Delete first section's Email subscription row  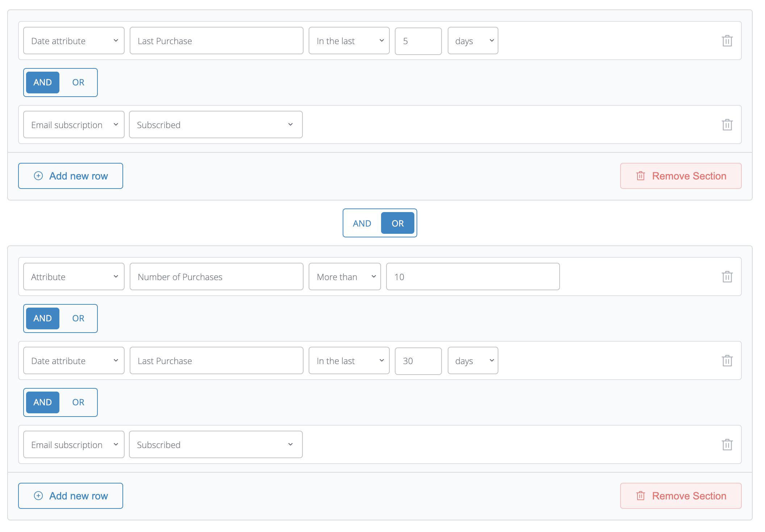(727, 125)
